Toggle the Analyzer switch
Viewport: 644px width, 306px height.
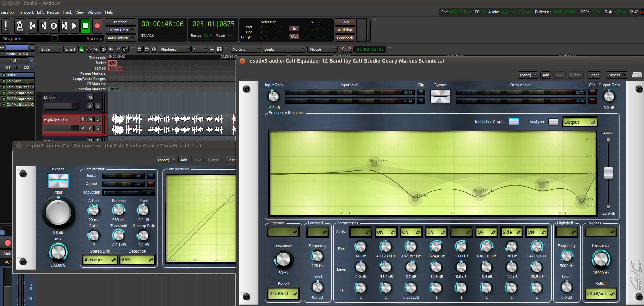[553, 122]
